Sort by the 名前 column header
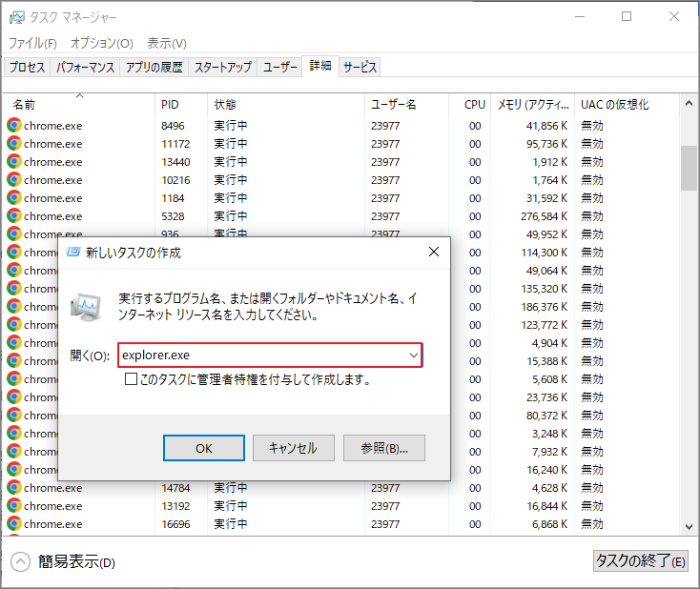 click(x=79, y=105)
